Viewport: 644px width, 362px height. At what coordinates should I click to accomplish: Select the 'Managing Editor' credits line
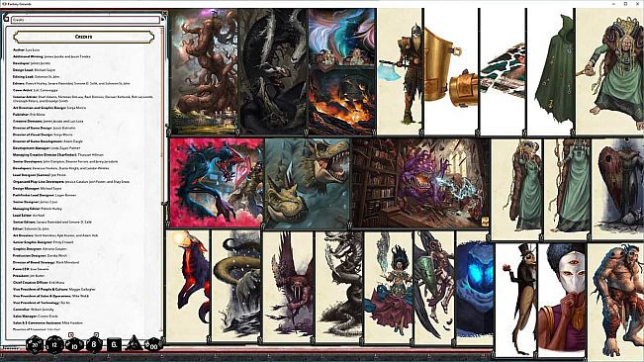click(38, 209)
